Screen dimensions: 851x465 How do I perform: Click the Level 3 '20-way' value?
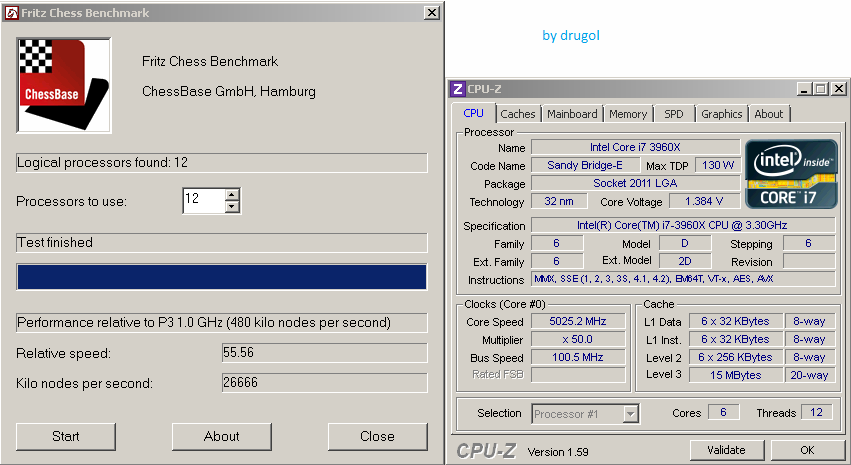coord(809,375)
